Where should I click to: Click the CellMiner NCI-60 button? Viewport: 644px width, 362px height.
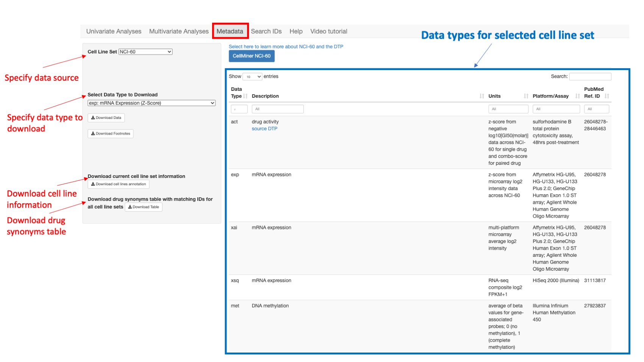pyautogui.click(x=252, y=56)
